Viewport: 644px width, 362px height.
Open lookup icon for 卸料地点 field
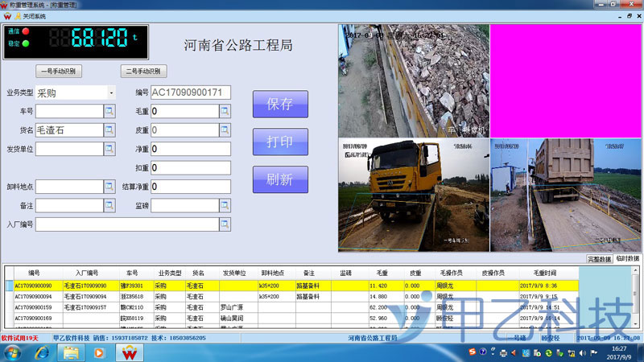[x=110, y=187]
